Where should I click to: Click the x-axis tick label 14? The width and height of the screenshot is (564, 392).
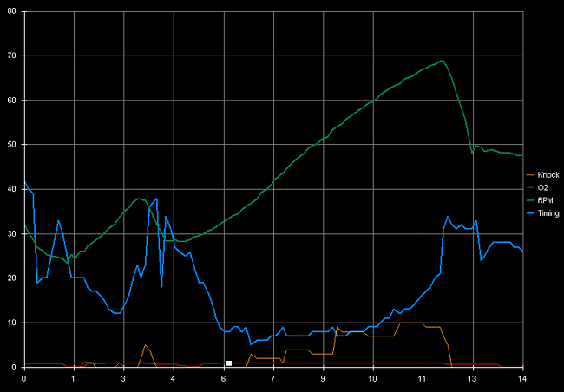pyautogui.click(x=521, y=378)
